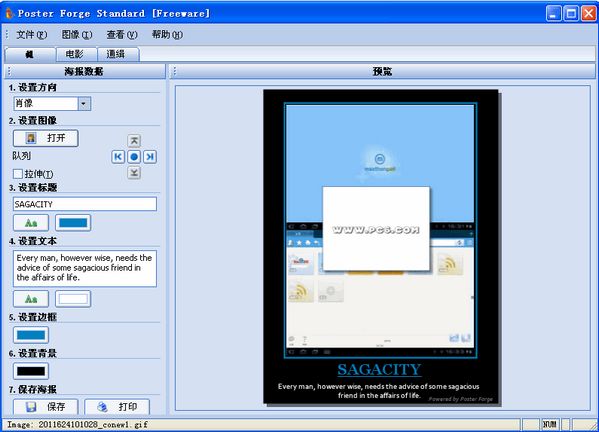599x432 pixels.
Task: Enable the 拉伸 stretch checkbox
Action: tap(18, 174)
